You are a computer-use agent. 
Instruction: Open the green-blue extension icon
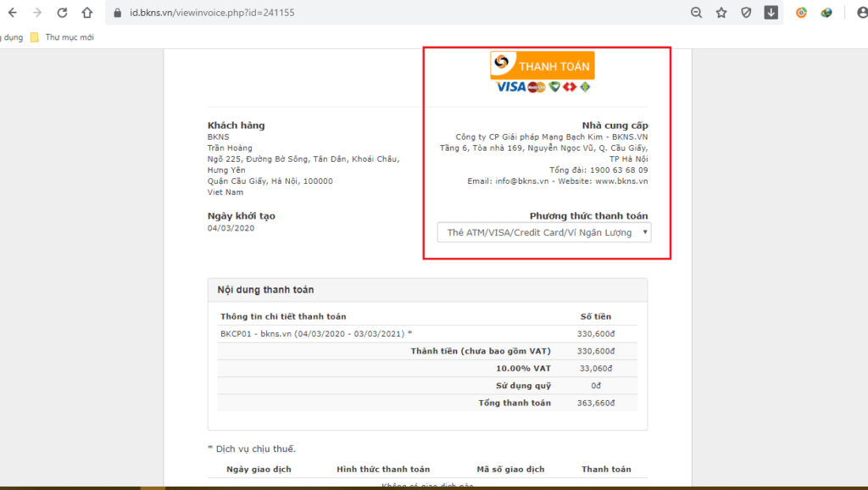click(x=826, y=13)
